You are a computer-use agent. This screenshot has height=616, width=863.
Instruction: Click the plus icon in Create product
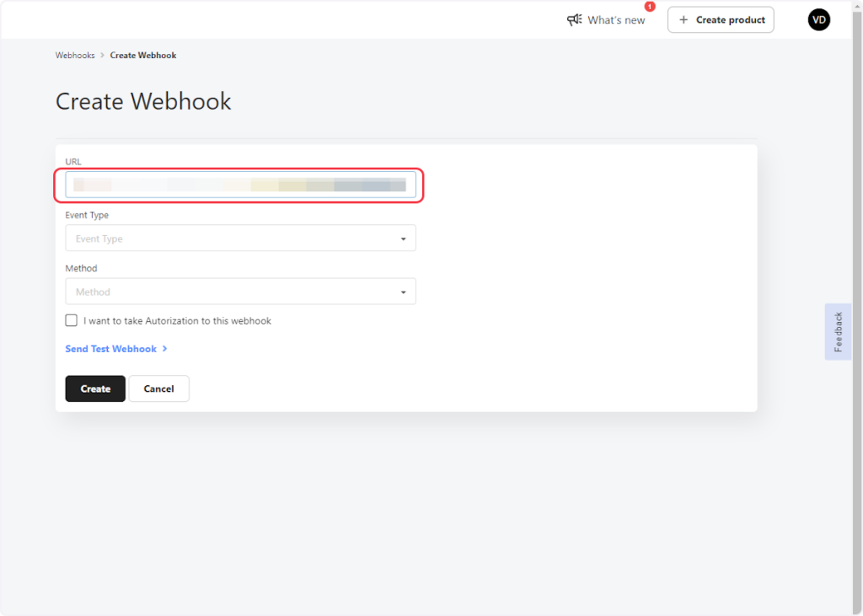click(683, 19)
